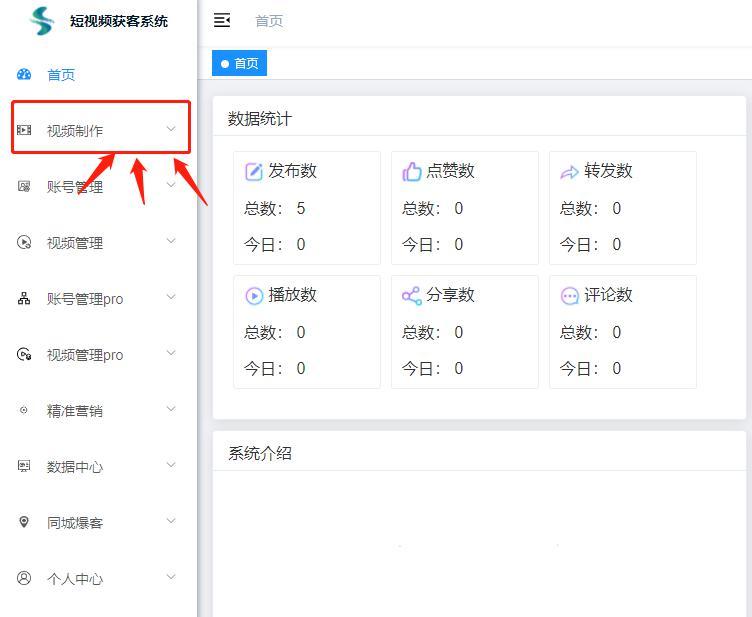Expand the 精准营销 menu chevron
This screenshot has height=617, width=752.
[171, 408]
